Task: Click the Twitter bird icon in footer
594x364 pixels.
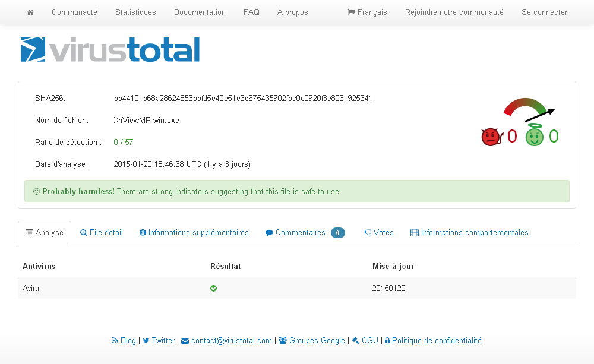Action: (x=146, y=340)
